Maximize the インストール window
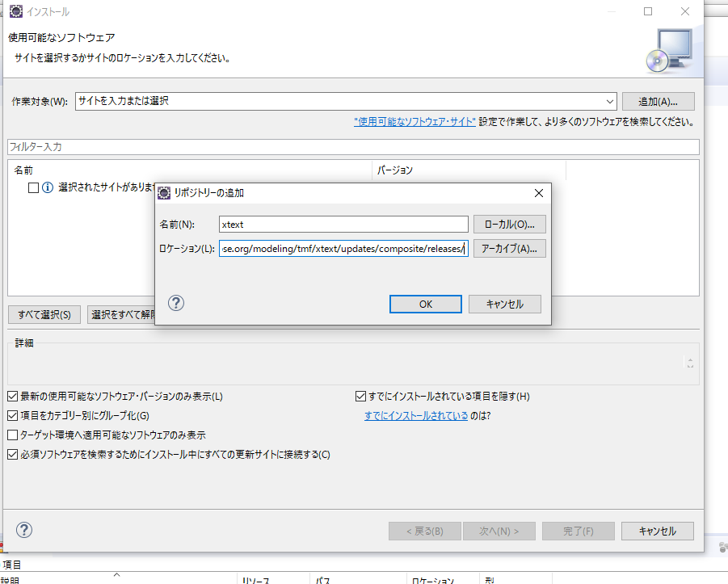Viewport: 728px width, 584px height. point(648,12)
